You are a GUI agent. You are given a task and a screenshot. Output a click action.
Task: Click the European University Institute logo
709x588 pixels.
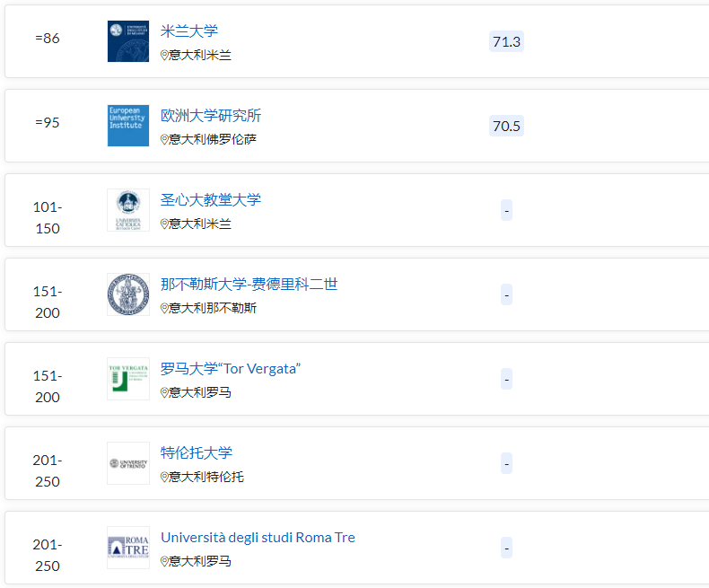128,126
